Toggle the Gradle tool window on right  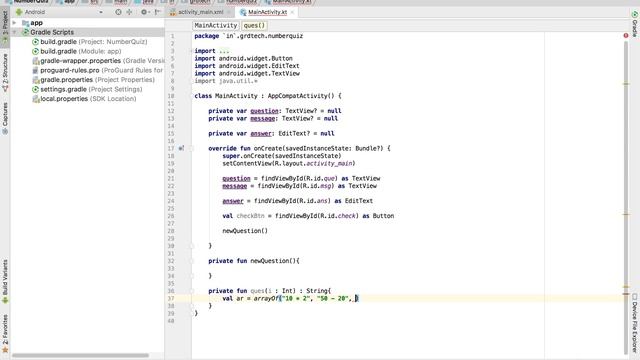[635, 24]
